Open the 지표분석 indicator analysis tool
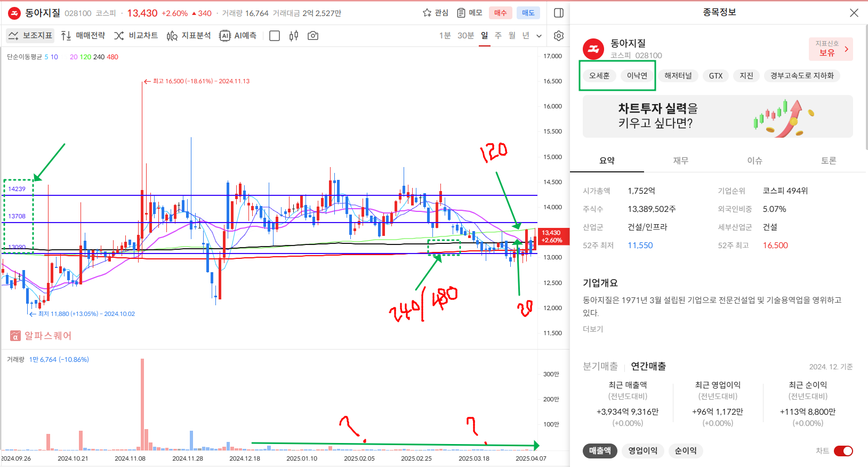868x467 pixels. tap(189, 36)
